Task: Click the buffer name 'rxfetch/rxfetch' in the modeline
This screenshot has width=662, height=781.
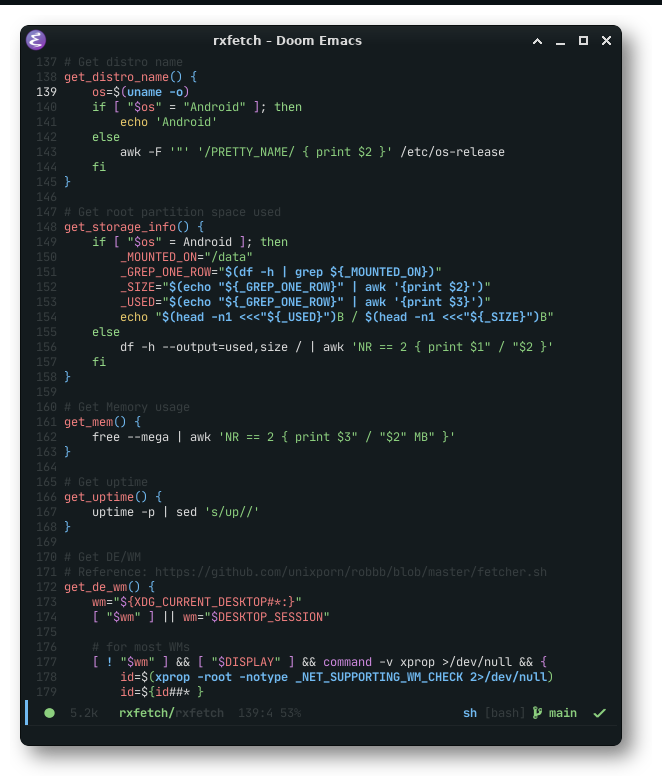Action: coord(171,713)
